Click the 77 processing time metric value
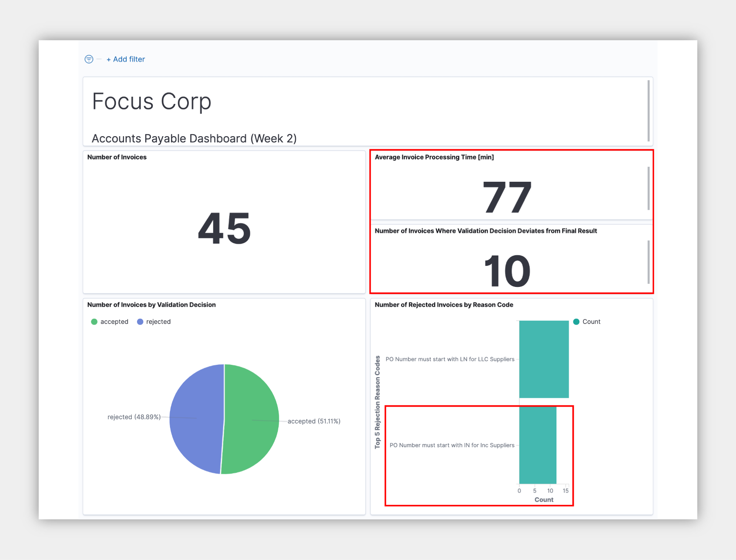Viewport: 736px width, 560px height. [507, 197]
